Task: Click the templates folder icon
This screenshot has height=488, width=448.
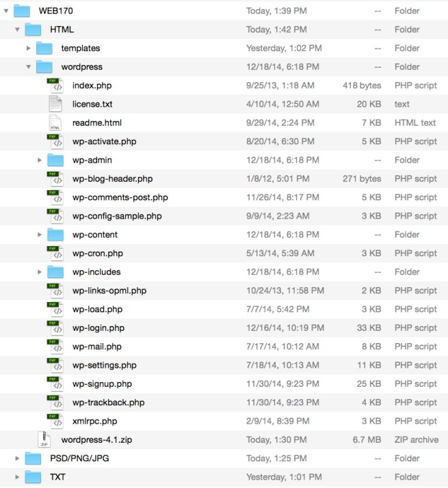Action: (44, 49)
